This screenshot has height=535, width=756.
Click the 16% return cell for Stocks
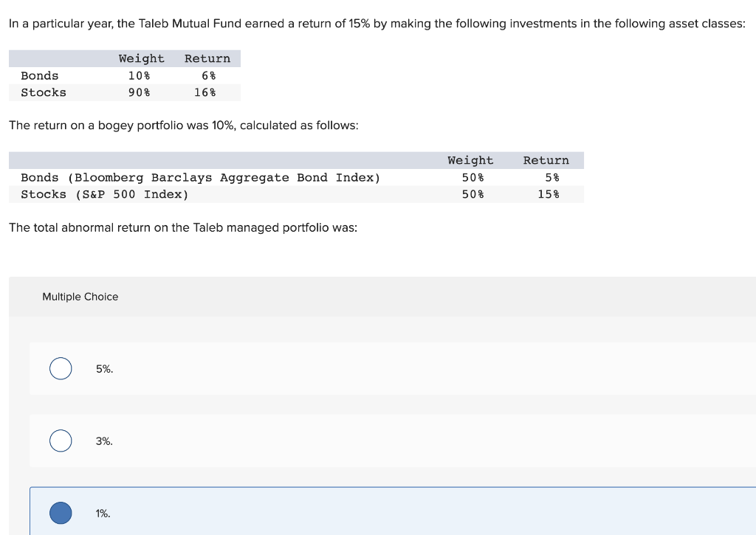207,92
